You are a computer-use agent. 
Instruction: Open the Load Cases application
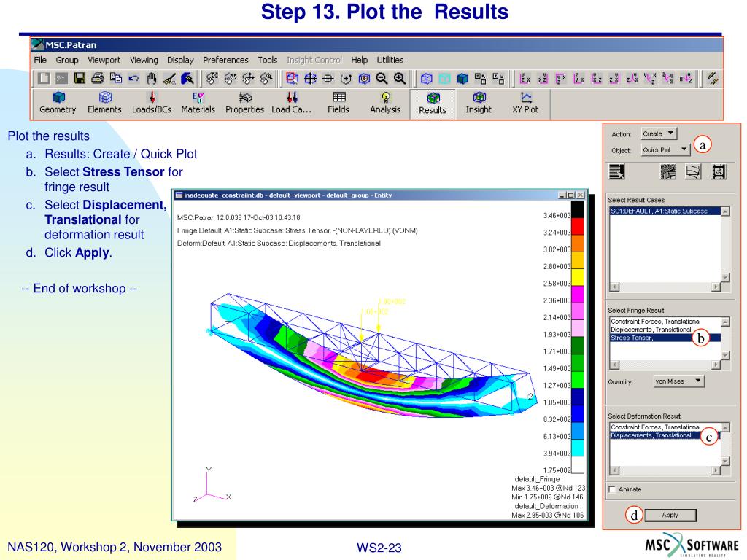tap(292, 103)
